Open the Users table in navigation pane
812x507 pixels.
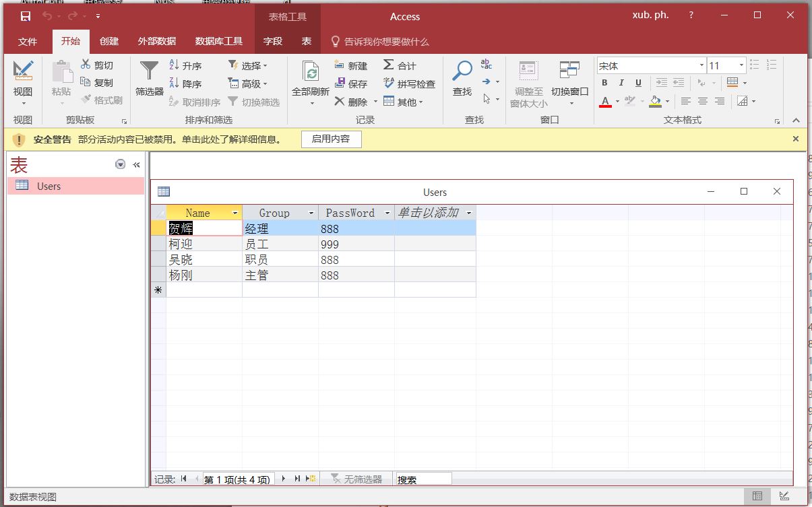tap(76, 186)
